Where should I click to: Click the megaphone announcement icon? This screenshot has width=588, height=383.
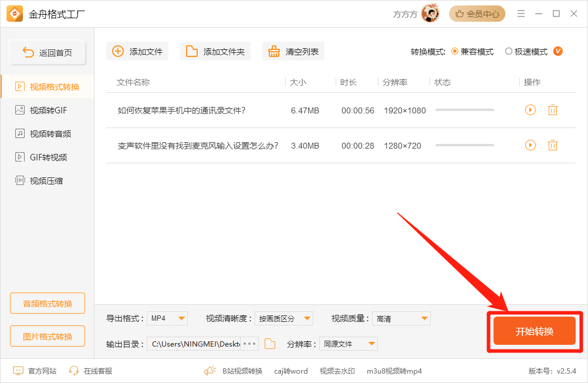[x=210, y=371]
